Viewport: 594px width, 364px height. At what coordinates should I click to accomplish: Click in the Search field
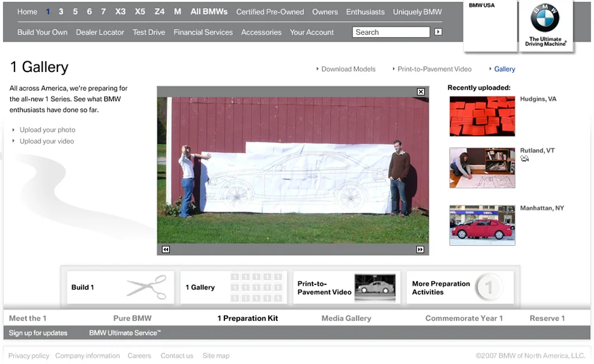[x=391, y=32]
